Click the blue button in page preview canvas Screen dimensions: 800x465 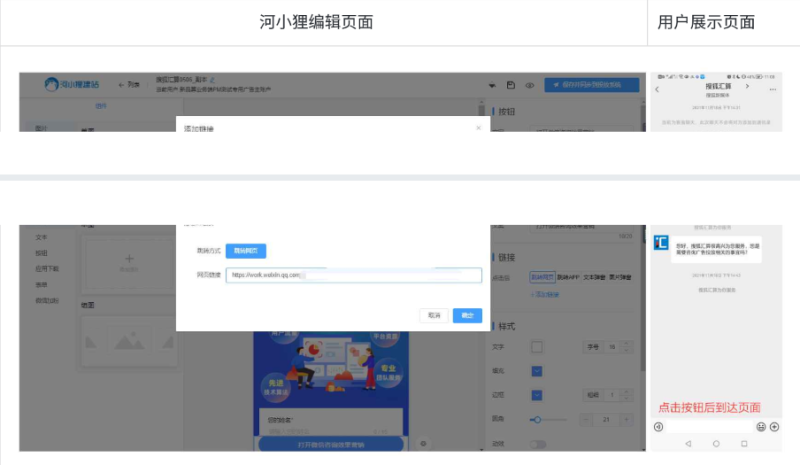[331, 445]
